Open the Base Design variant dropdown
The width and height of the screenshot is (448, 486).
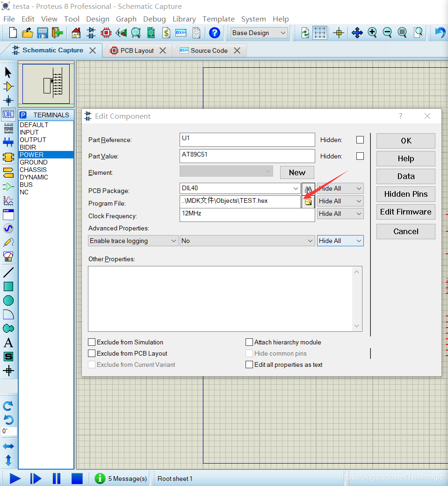click(259, 33)
